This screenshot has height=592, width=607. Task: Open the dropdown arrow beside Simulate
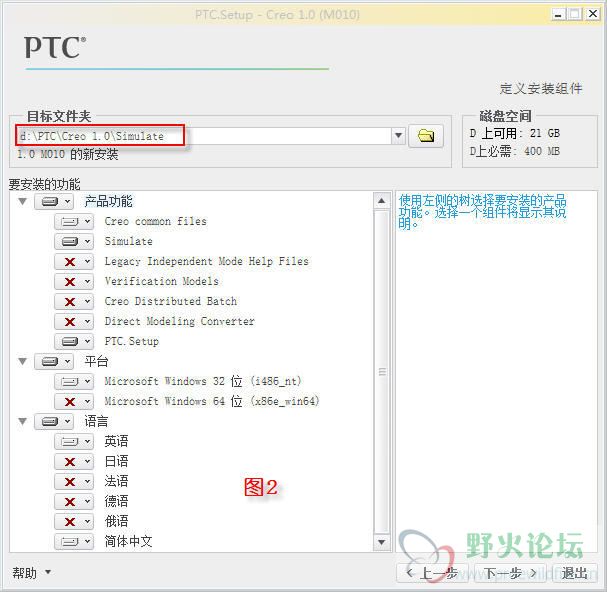(87, 242)
